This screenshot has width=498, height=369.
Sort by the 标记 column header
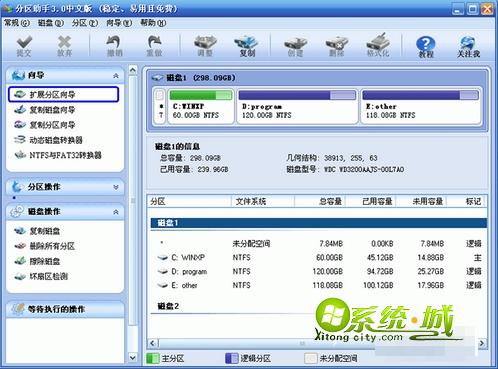pos(467,201)
